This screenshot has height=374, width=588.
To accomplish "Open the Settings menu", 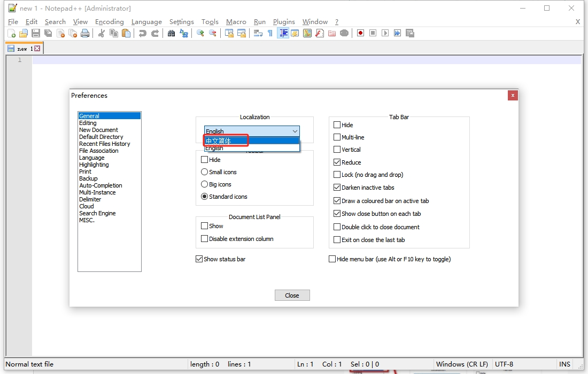I will tap(182, 22).
